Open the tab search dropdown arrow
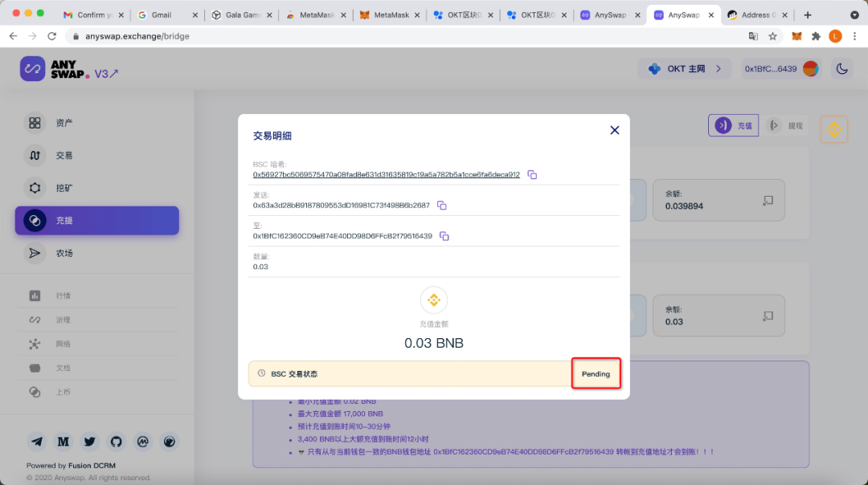 tap(854, 15)
